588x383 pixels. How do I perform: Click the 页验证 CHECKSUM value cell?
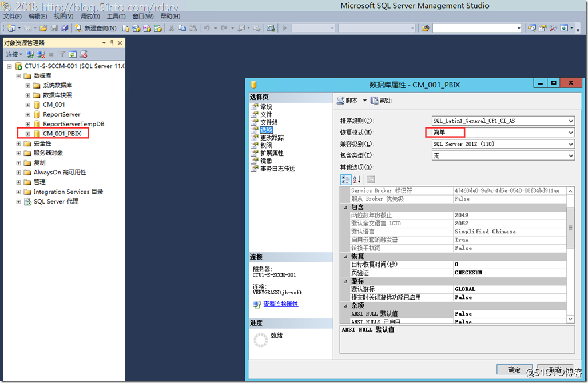(x=510, y=273)
